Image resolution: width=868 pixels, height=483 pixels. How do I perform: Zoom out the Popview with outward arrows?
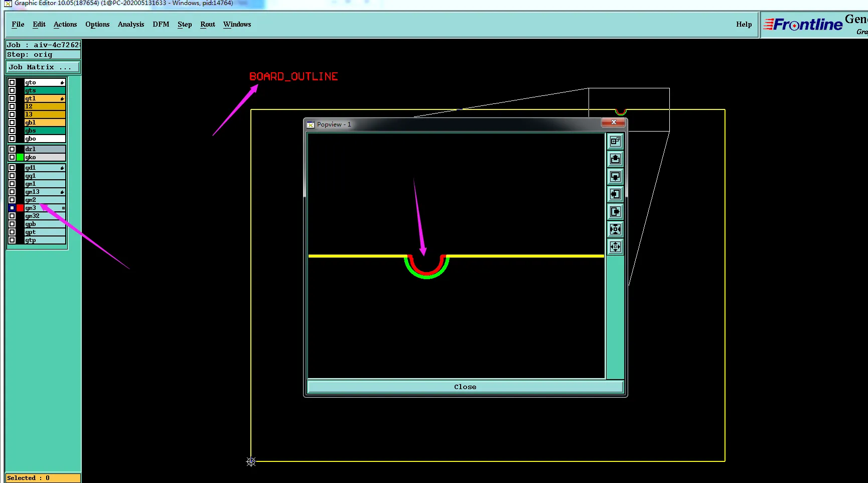tap(615, 247)
